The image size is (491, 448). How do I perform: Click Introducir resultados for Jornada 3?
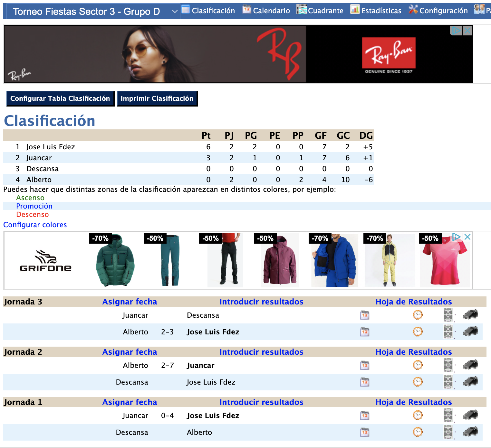pos(261,302)
